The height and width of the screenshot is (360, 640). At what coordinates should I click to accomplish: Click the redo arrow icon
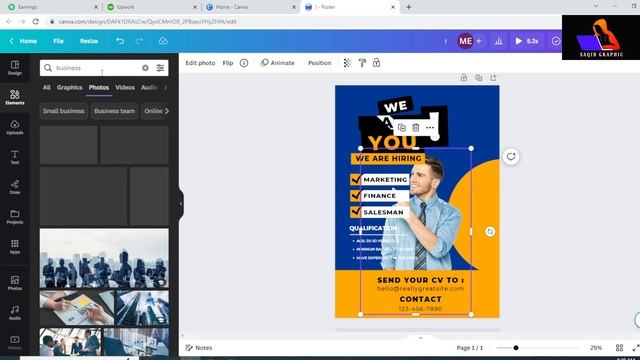(139, 41)
